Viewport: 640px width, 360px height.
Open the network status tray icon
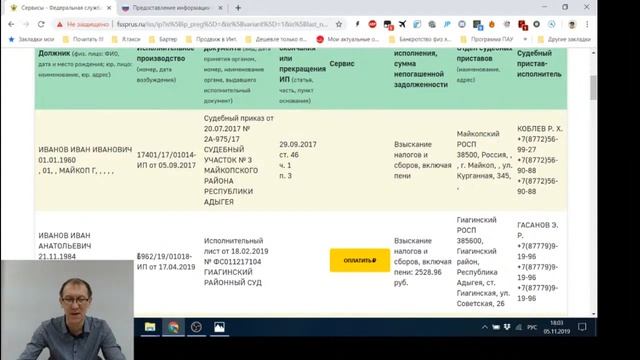point(519,327)
